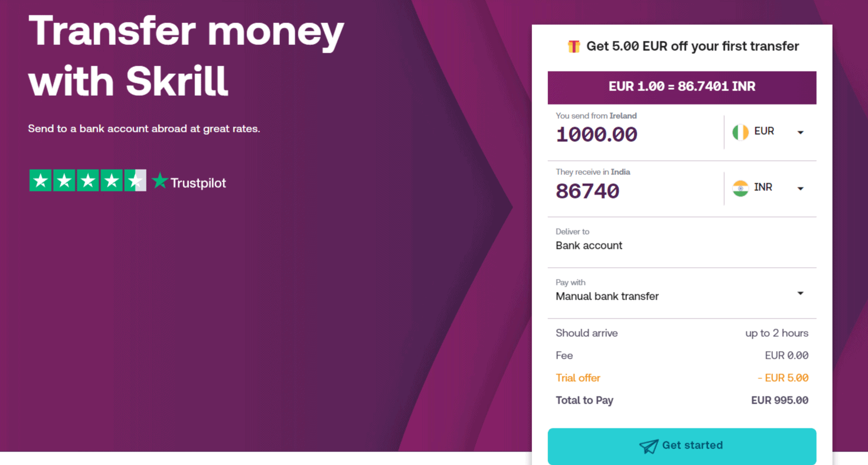
Task: Click the Deliver to Bank account field
Action: [589, 245]
